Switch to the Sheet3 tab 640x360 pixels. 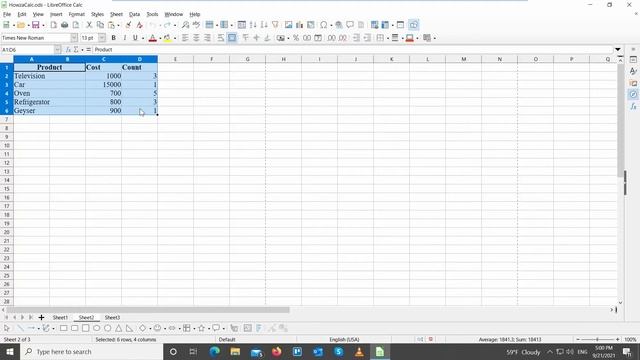point(112,317)
